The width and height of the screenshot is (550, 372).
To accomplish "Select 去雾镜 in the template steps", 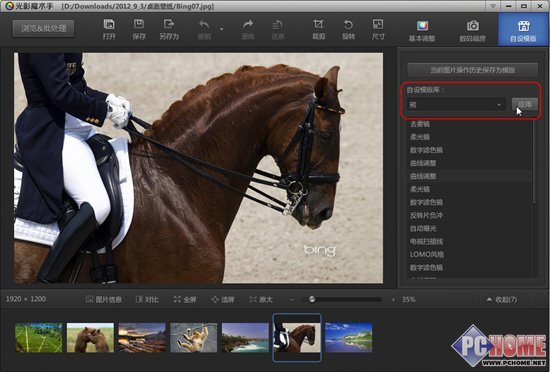I will [x=420, y=124].
